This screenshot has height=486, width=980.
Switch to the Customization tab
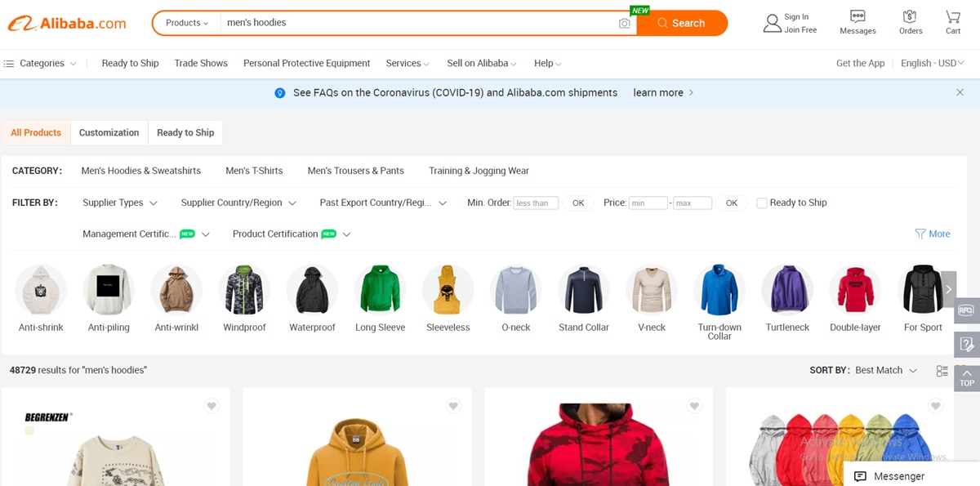[x=109, y=133]
